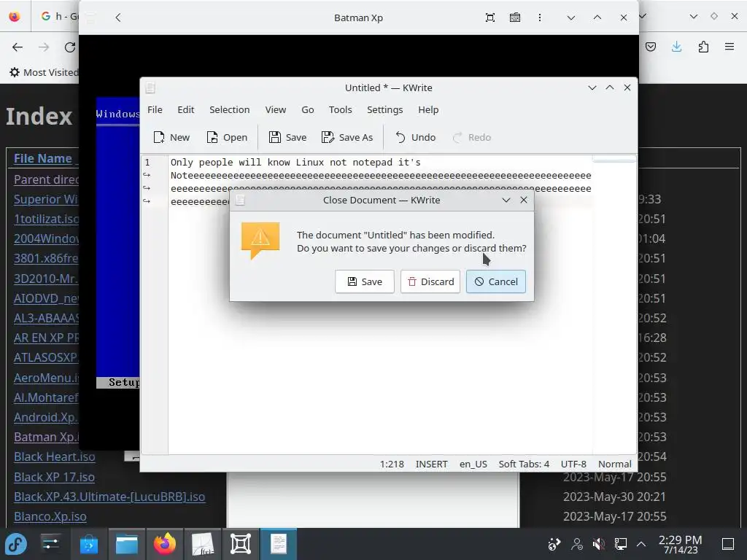This screenshot has height=560, width=747.
Task: Minimize the Close Document dialog chevron
Action: (506, 200)
